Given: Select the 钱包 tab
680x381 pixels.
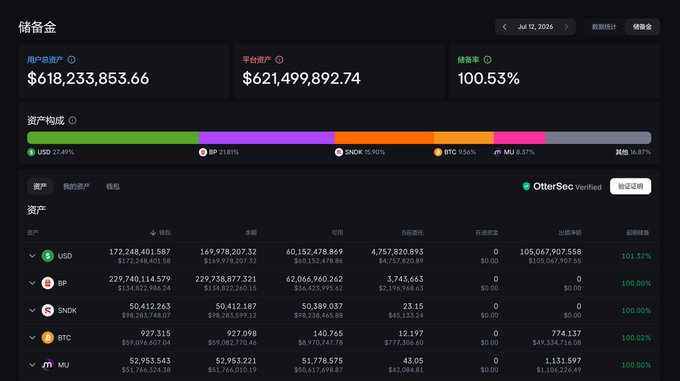Looking at the screenshot, I should pos(113,186).
